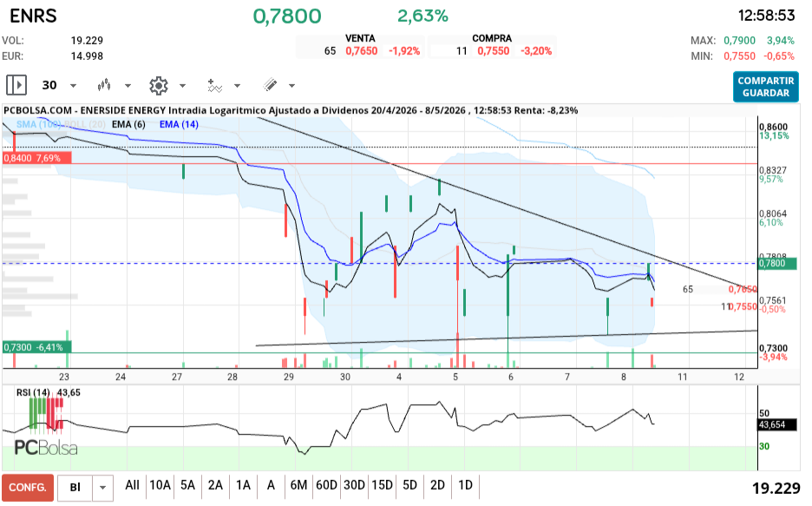
Task: Click the RSI value 43,654 axis label
Action: [776, 424]
